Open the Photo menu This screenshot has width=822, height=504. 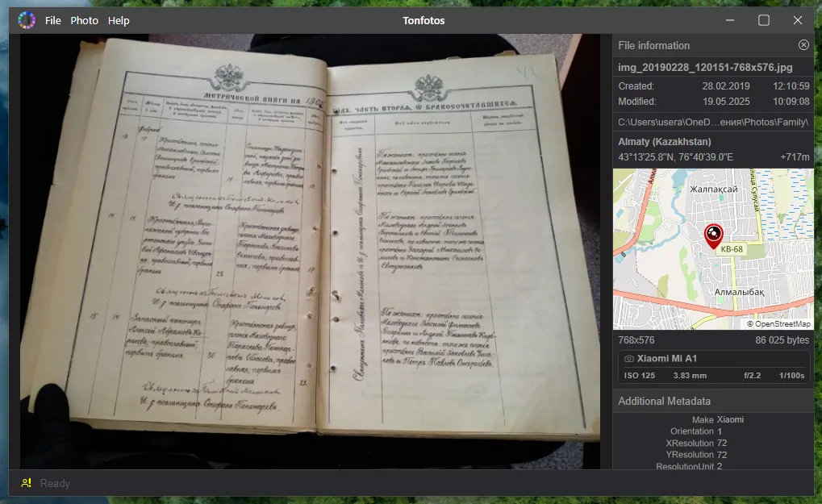click(x=84, y=20)
